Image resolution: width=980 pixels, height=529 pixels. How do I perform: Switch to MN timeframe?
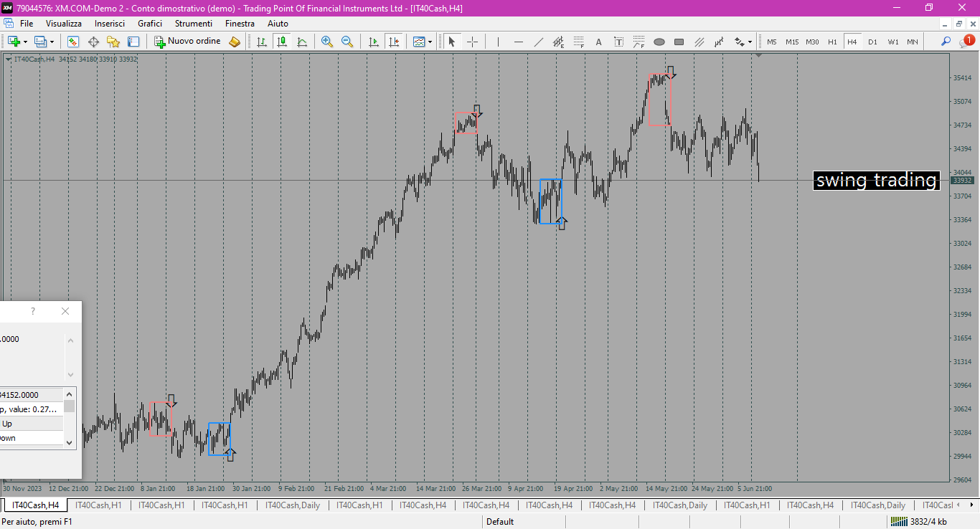912,42
